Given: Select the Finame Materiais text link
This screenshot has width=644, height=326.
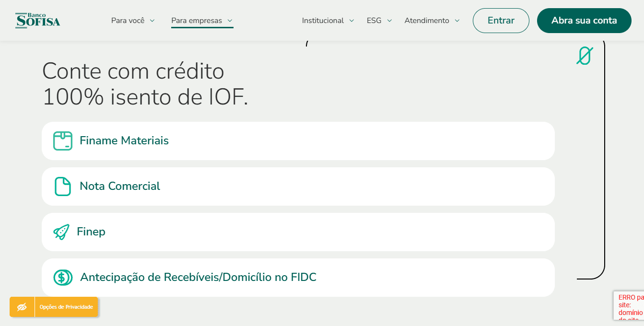Looking at the screenshot, I should (124, 141).
